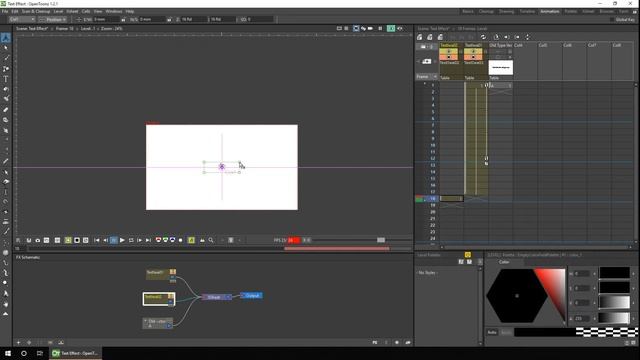
Task: Open the Windows menu
Action: tap(113, 11)
